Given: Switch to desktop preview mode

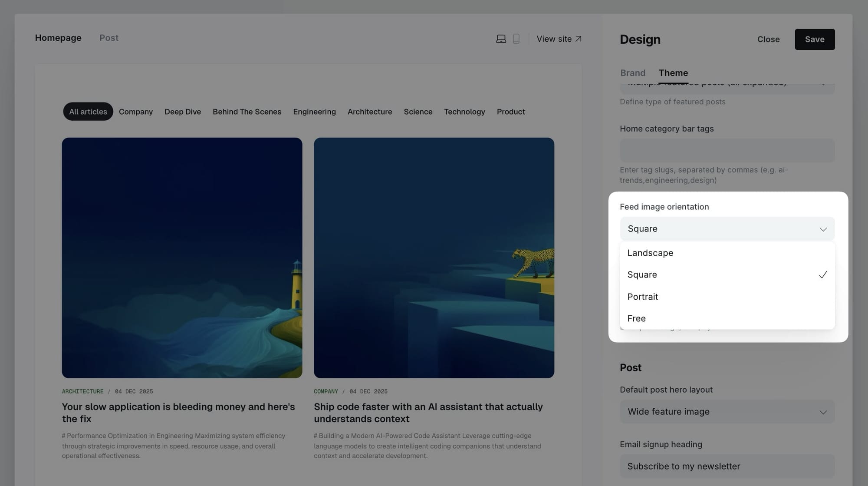Looking at the screenshot, I should pyautogui.click(x=501, y=38).
